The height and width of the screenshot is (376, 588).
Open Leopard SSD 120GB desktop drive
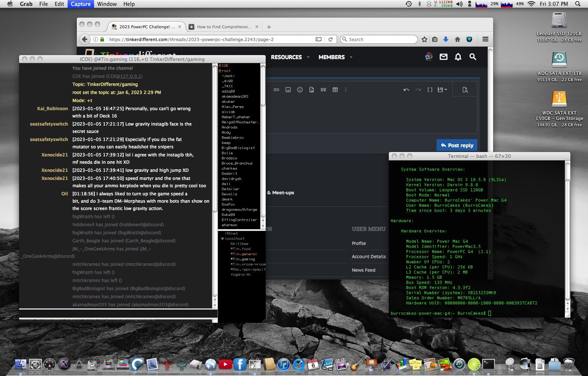tap(559, 27)
